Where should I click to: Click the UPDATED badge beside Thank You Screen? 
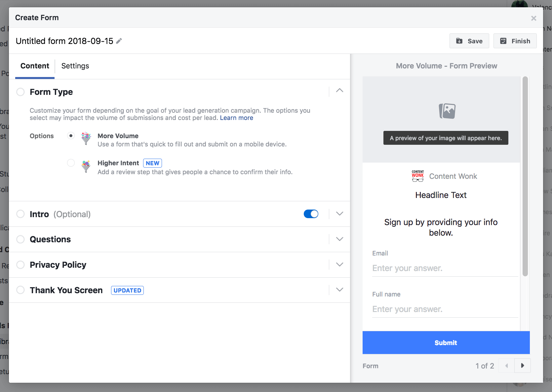(x=127, y=290)
